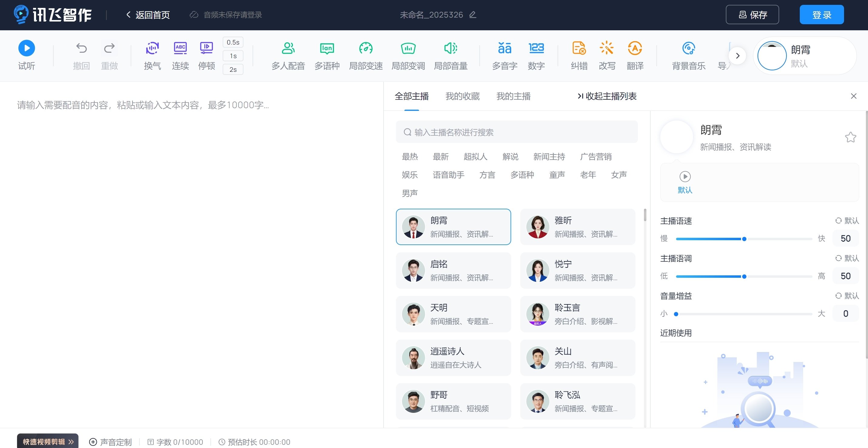Select the 换气 breath tool

pos(152,55)
